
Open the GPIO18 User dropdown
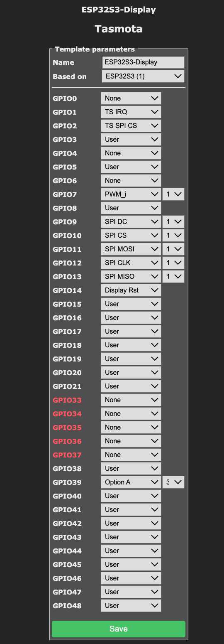pyautogui.click(x=131, y=345)
